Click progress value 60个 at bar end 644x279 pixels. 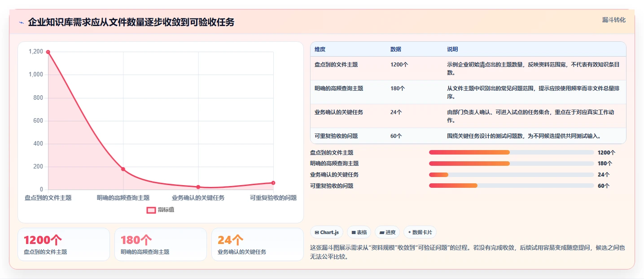point(604,186)
